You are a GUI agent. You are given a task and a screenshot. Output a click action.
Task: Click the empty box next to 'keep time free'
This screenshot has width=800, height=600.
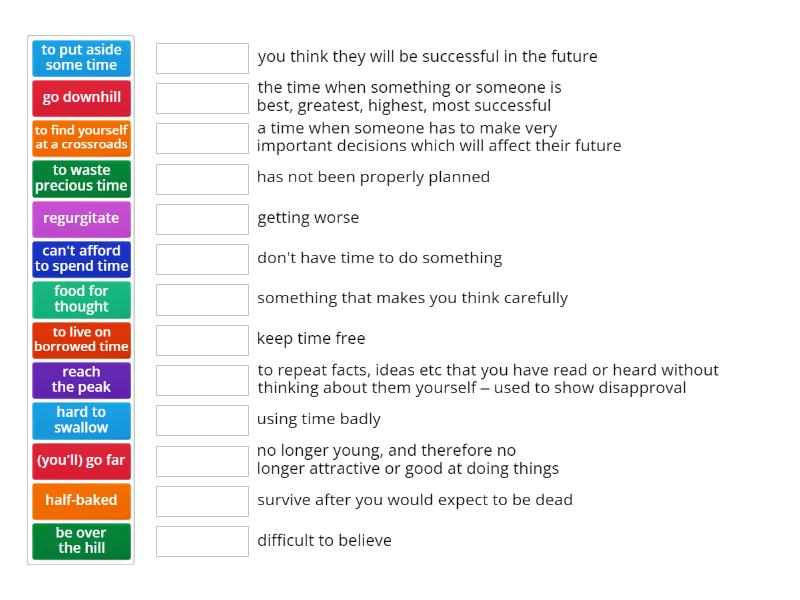tap(202, 340)
